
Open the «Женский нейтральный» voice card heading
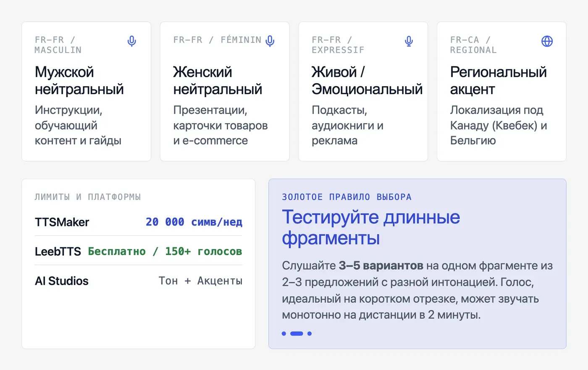218,81
